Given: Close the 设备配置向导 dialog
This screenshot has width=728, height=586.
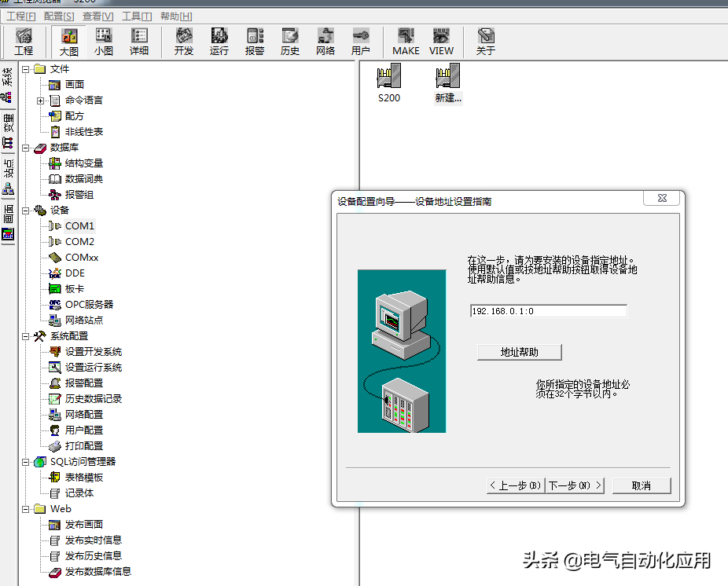Looking at the screenshot, I should coord(662,198).
